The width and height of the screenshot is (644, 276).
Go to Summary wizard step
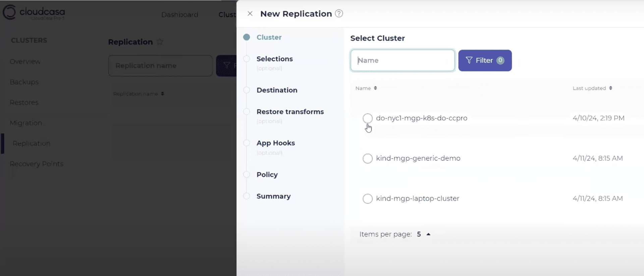(x=273, y=196)
